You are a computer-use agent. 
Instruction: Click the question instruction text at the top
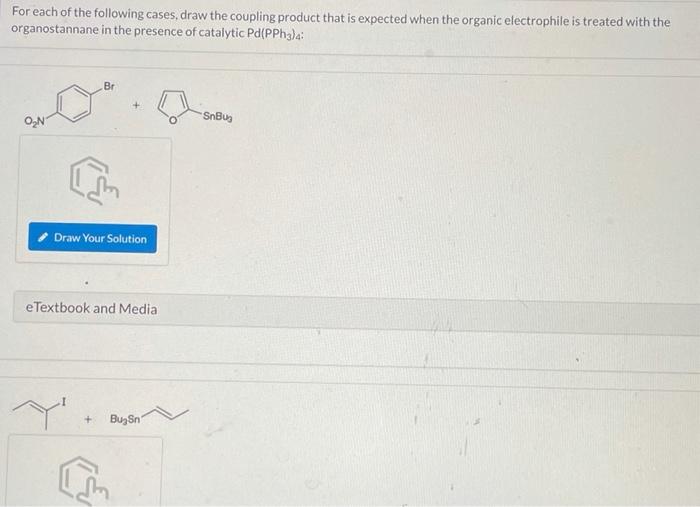click(x=340, y=24)
